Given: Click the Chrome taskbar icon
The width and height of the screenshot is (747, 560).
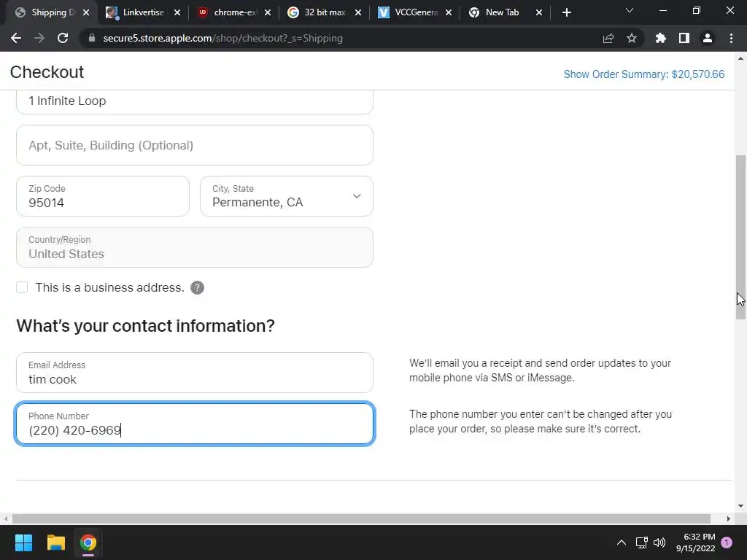Looking at the screenshot, I should pyautogui.click(x=88, y=542).
